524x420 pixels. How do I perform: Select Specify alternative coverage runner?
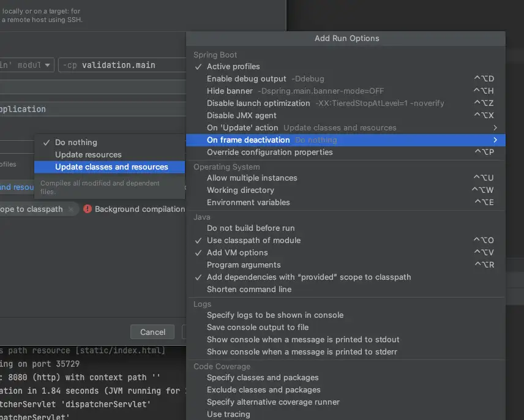(x=346, y=402)
